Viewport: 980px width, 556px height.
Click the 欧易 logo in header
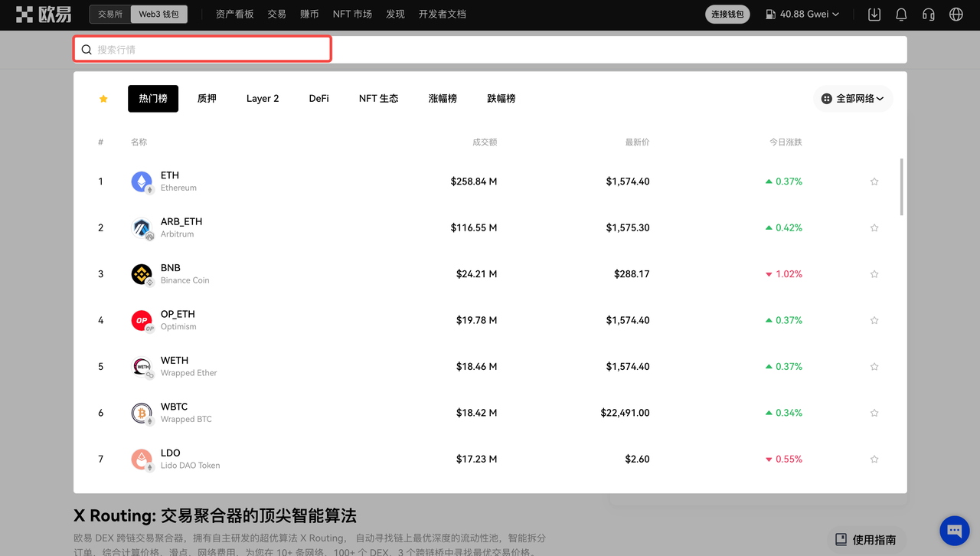44,15
